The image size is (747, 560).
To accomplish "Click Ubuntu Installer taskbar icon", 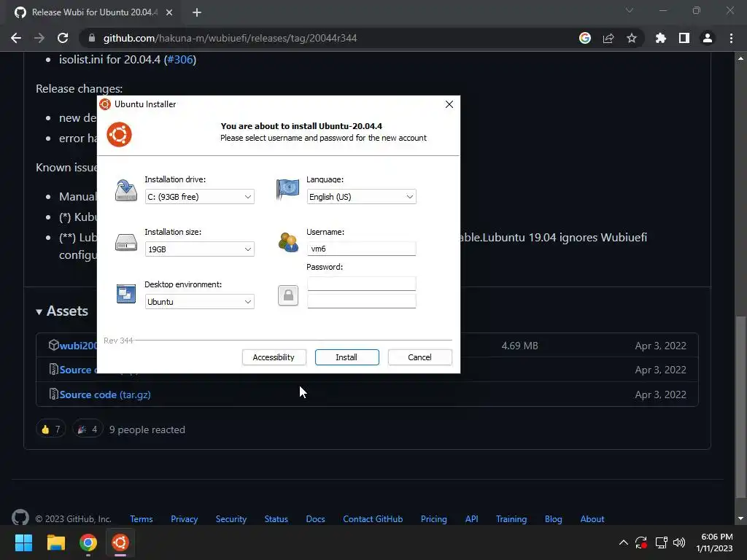I will tap(120, 542).
